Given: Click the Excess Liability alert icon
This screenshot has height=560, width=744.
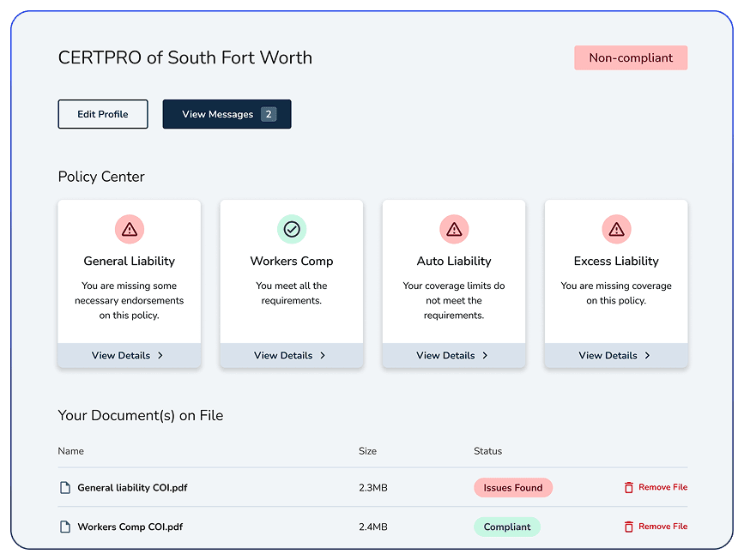Looking at the screenshot, I should coord(616,229).
